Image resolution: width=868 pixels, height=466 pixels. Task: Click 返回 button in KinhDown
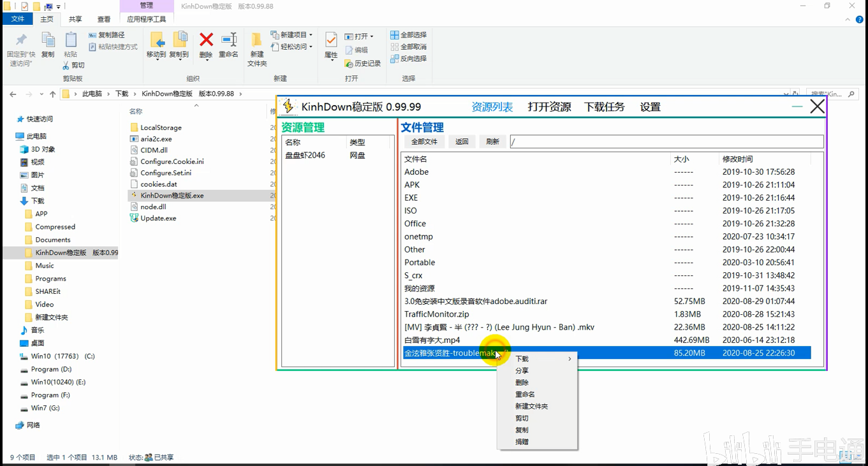coord(462,142)
